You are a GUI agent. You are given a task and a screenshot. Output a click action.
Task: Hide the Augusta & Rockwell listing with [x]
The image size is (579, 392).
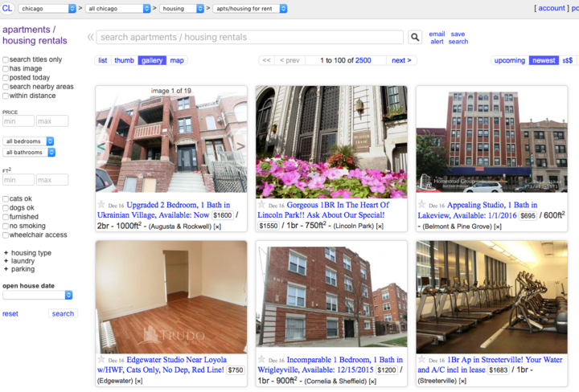[x=217, y=227]
